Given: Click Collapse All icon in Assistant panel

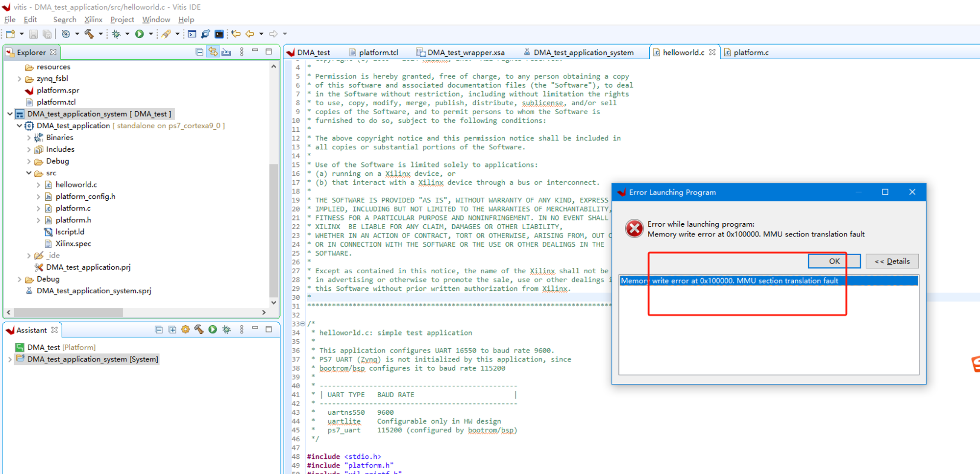Looking at the screenshot, I should coord(159,330).
